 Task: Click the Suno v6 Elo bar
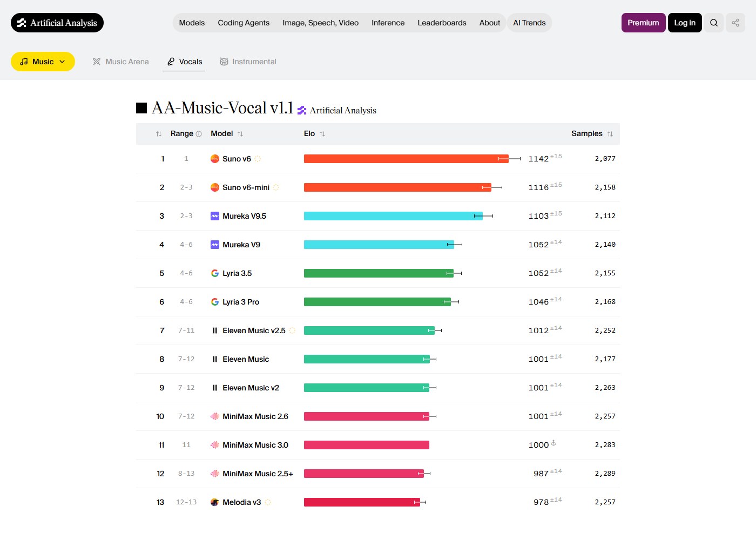(x=406, y=159)
